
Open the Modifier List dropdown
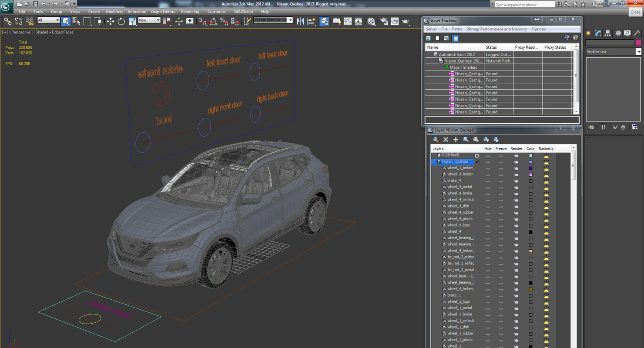(x=614, y=52)
